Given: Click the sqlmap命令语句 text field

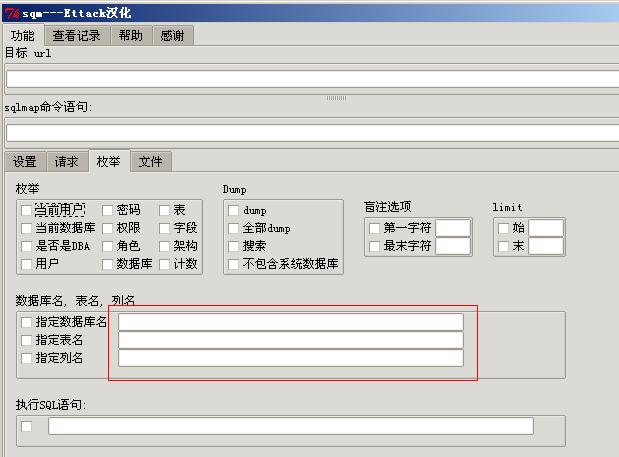Looking at the screenshot, I should tap(313, 133).
